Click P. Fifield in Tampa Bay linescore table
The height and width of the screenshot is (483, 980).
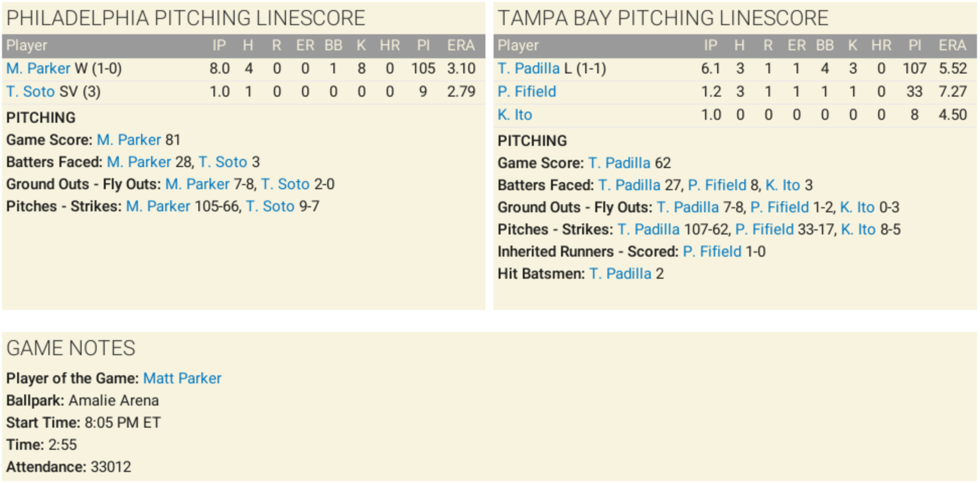coord(527,92)
